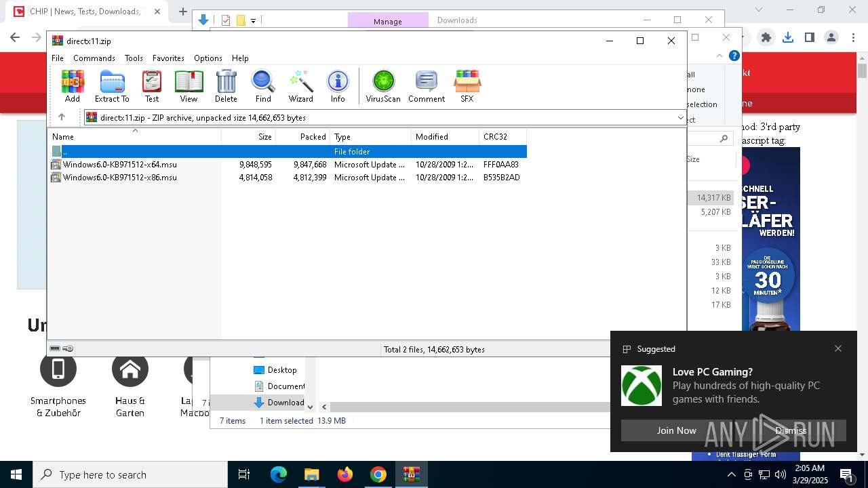Open Chrome downloads icon
Image resolution: width=868 pixels, height=488 pixels.
pyautogui.click(x=788, y=37)
